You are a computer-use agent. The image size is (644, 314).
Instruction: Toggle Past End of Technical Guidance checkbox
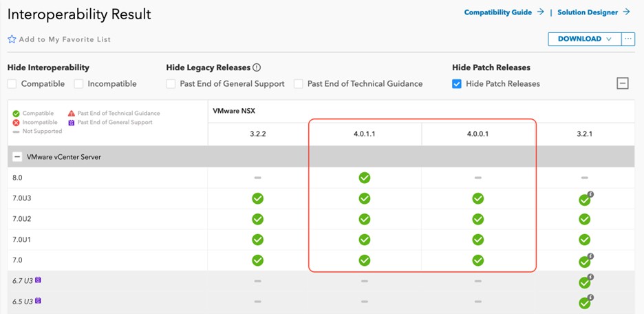[299, 84]
